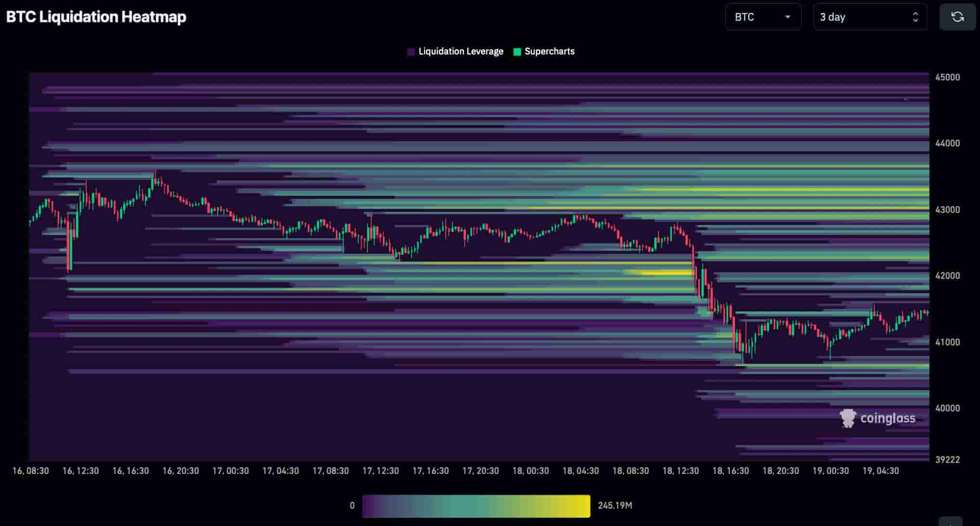Click the 17, 12:30 time axis label
Image resolution: width=980 pixels, height=526 pixels.
click(381, 471)
